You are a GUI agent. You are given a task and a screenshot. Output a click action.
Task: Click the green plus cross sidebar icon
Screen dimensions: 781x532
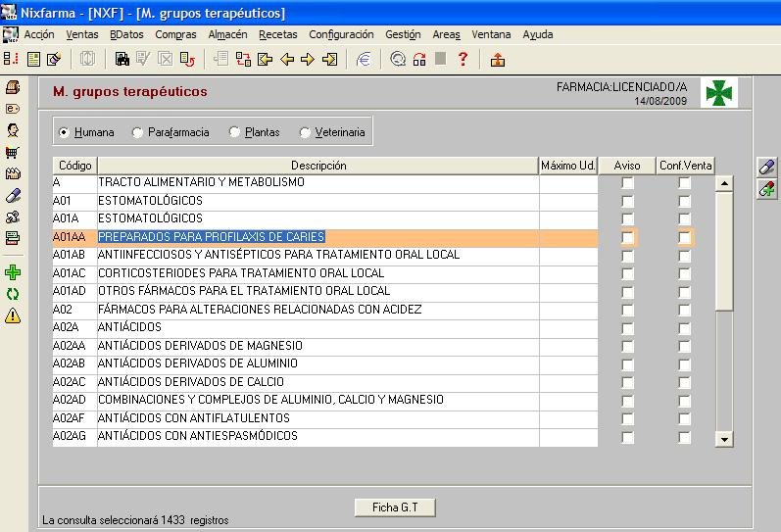(x=13, y=272)
